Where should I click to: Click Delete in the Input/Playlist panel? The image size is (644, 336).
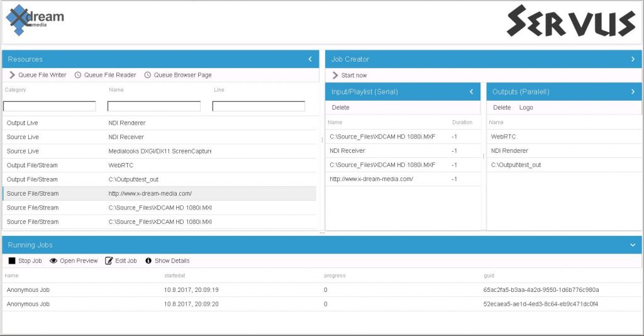pyautogui.click(x=340, y=108)
